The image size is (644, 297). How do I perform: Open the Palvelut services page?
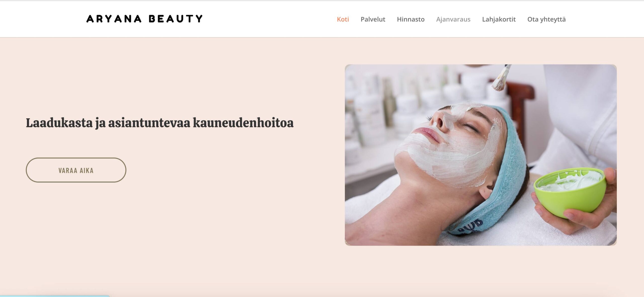[x=373, y=19]
